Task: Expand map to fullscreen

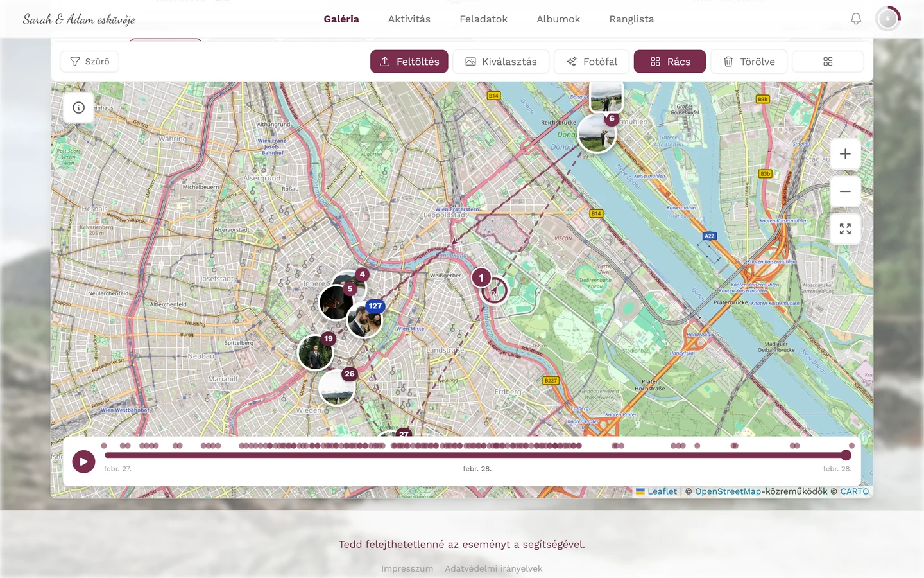Action: [845, 229]
